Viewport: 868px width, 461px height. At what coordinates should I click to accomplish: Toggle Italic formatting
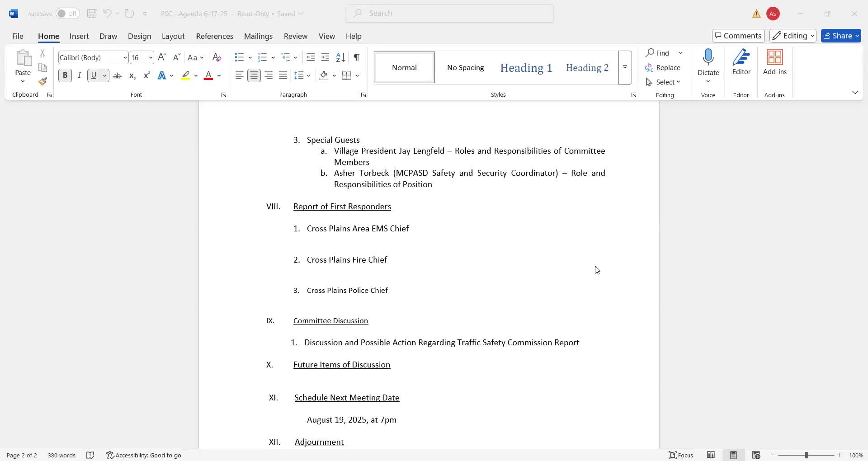tap(80, 75)
